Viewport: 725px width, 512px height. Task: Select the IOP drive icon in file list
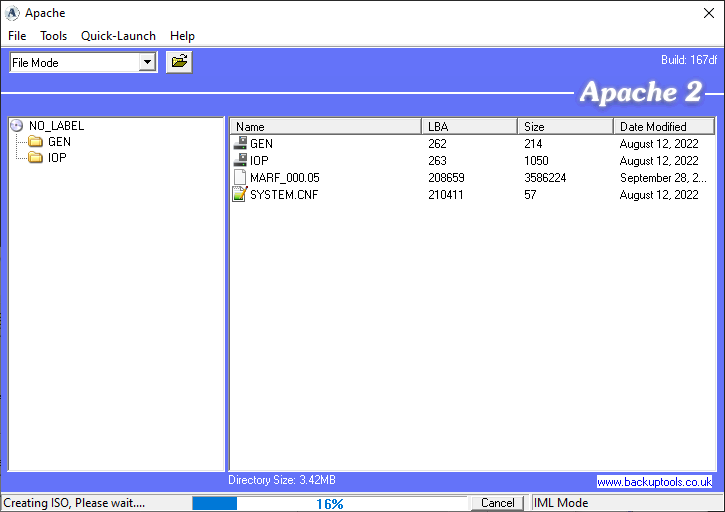[240, 161]
